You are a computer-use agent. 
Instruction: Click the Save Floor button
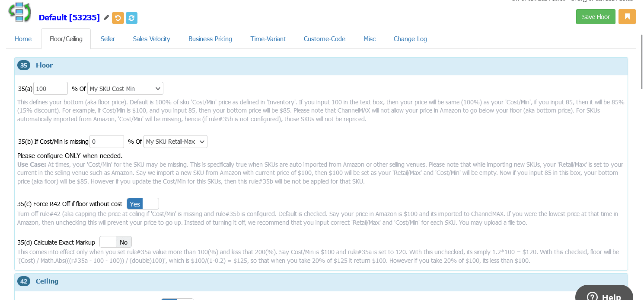[596, 16]
